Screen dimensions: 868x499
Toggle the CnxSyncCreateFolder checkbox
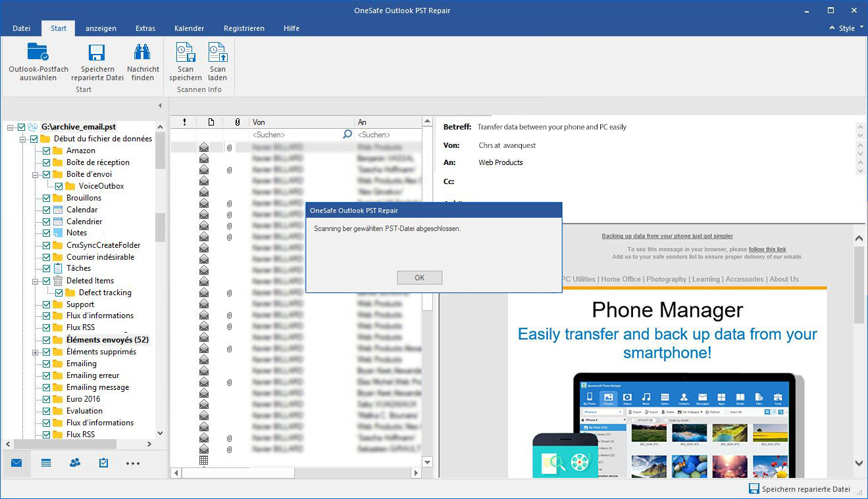[47, 245]
